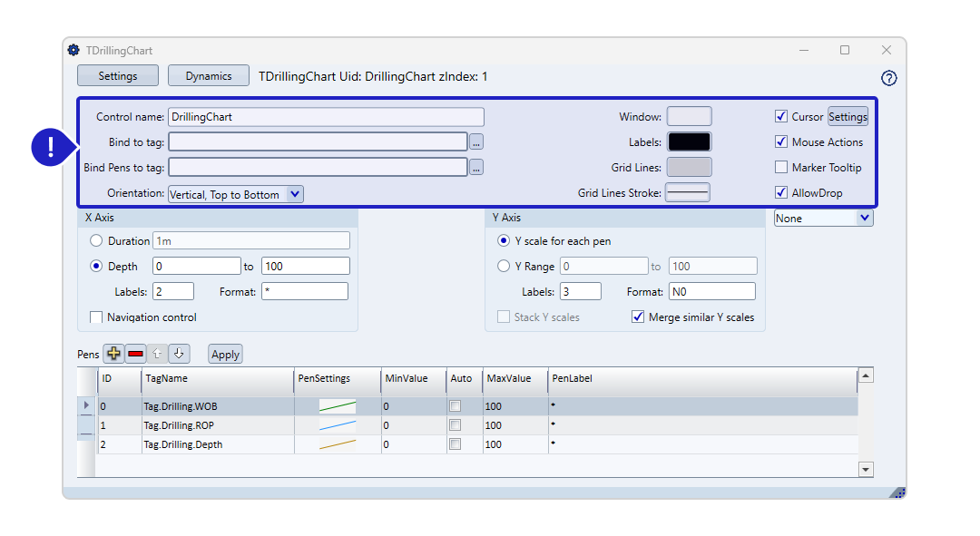980x536 pixels.
Task: Open pen settings for the Tag.Drilling.WOB line
Action: coord(337,406)
